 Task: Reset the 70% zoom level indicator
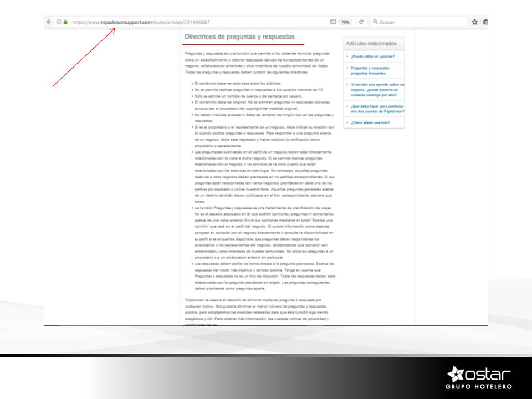pos(345,22)
